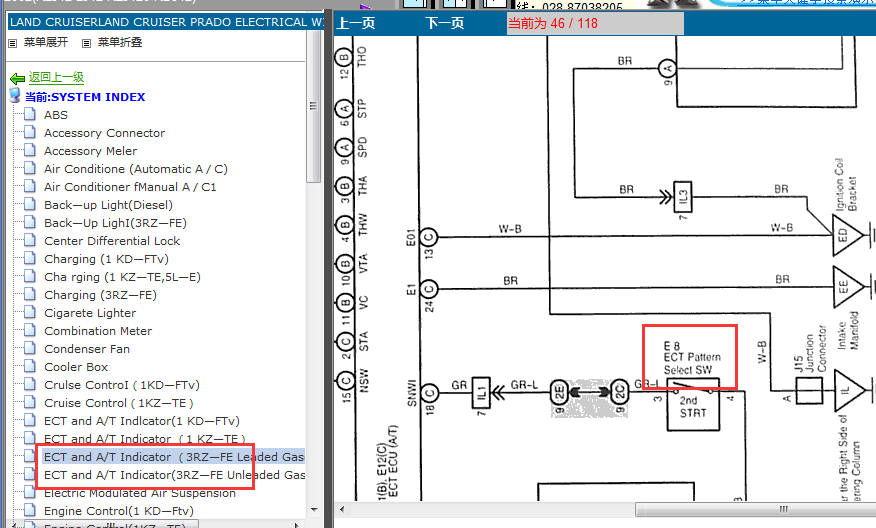Click the page icon beside Charging (3RZ—FE)

pos(30,294)
